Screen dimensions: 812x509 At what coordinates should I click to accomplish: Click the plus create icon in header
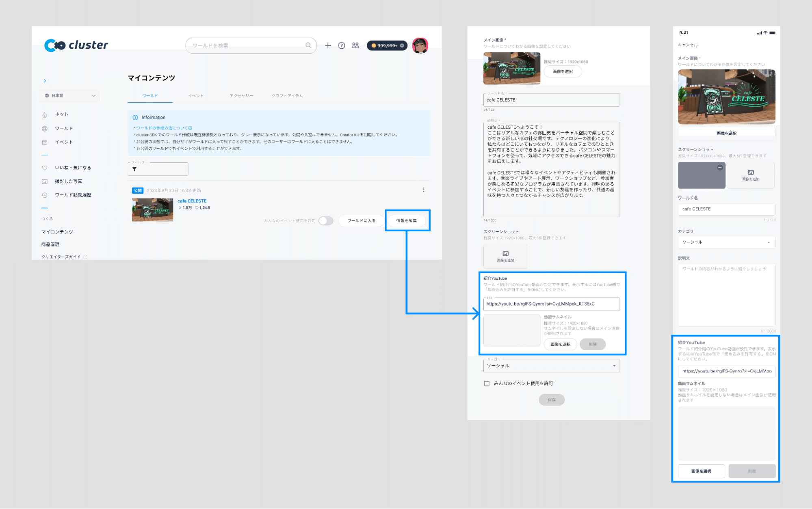coord(328,45)
